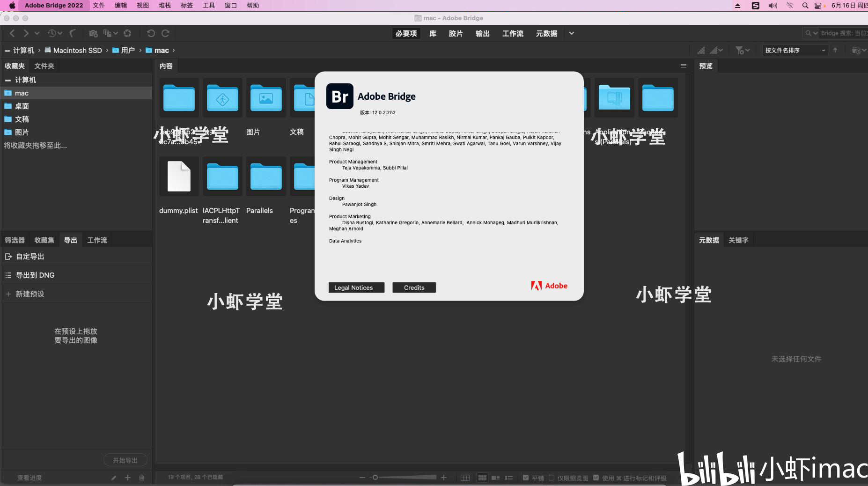Switch to detail view using bottom icon

click(x=495, y=478)
